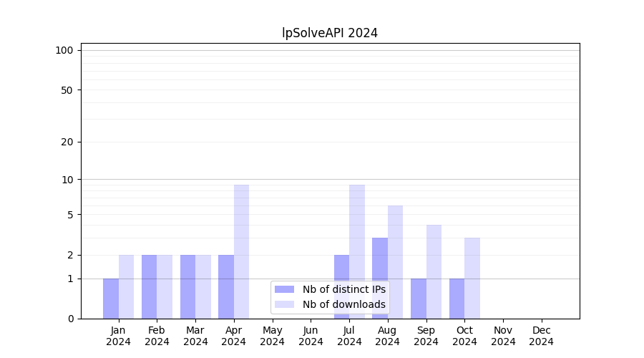Select the 'Nb of downloads' legend label
This screenshot has width=644, height=358.
click(x=343, y=304)
